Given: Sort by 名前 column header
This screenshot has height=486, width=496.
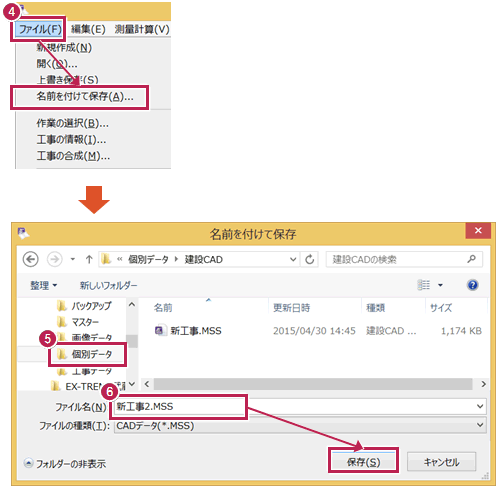Looking at the screenshot, I should coord(163,307).
